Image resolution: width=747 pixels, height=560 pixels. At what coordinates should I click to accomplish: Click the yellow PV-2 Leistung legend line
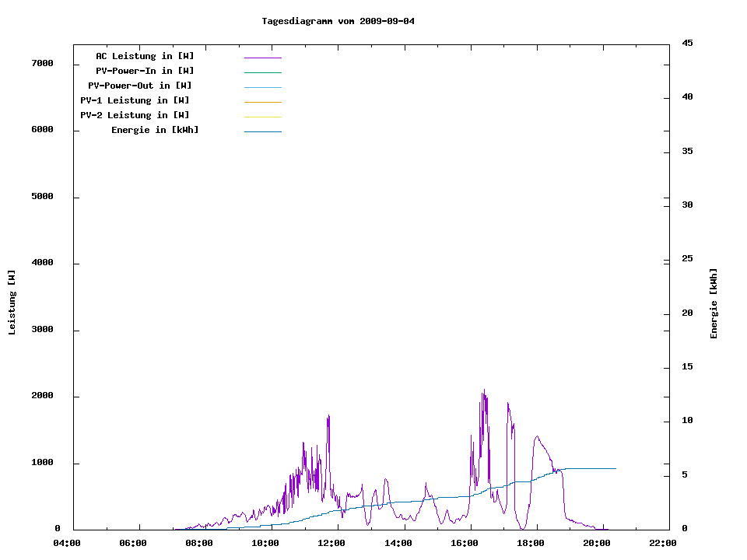pos(262,117)
